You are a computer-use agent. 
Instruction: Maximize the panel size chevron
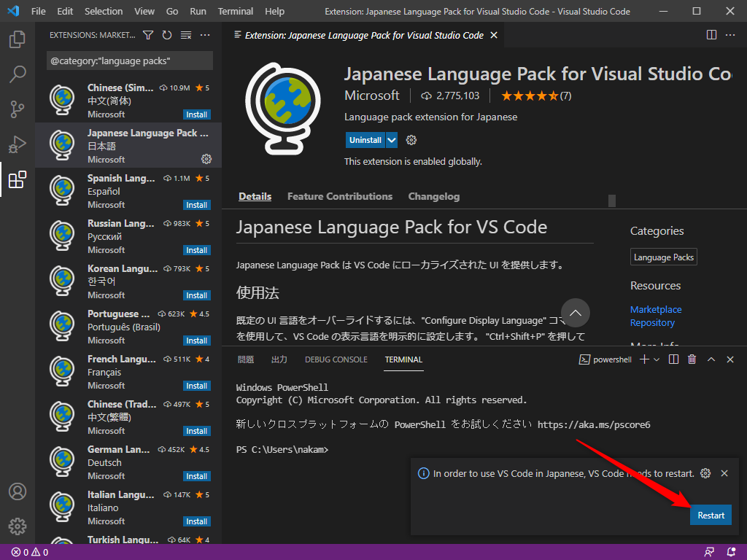[711, 359]
